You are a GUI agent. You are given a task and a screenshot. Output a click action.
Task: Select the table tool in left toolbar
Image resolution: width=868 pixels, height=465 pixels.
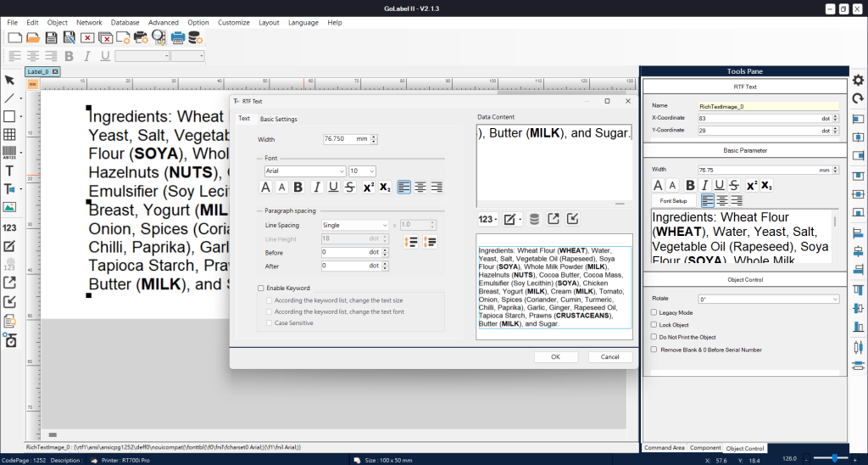tap(9, 134)
